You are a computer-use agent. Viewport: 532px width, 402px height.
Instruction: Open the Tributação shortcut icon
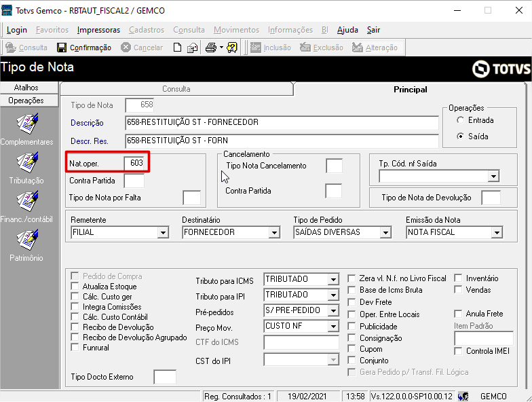27,162
